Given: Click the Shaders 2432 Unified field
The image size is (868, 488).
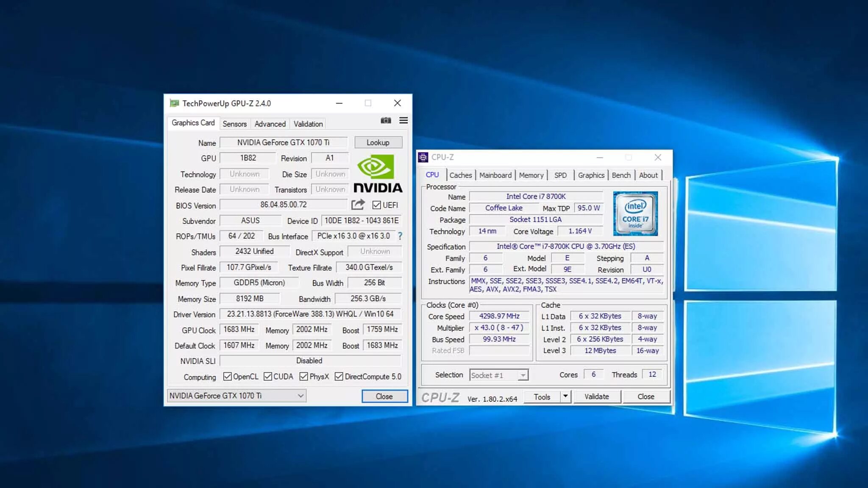Looking at the screenshot, I should (x=254, y=251).
